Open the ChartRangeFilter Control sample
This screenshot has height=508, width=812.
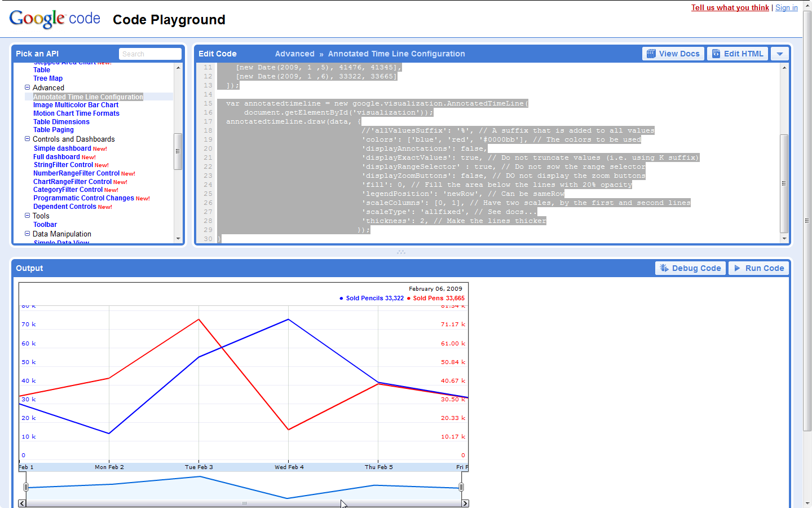72,182
